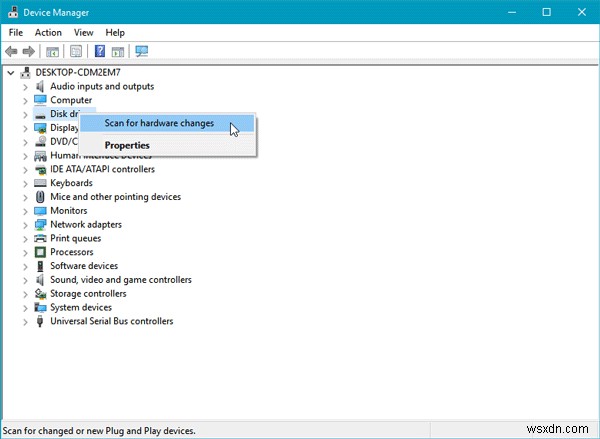The height and width of the screenshot is (439, 600).
Task: Expand the Processors category arrow
Action: click(25, 253)
